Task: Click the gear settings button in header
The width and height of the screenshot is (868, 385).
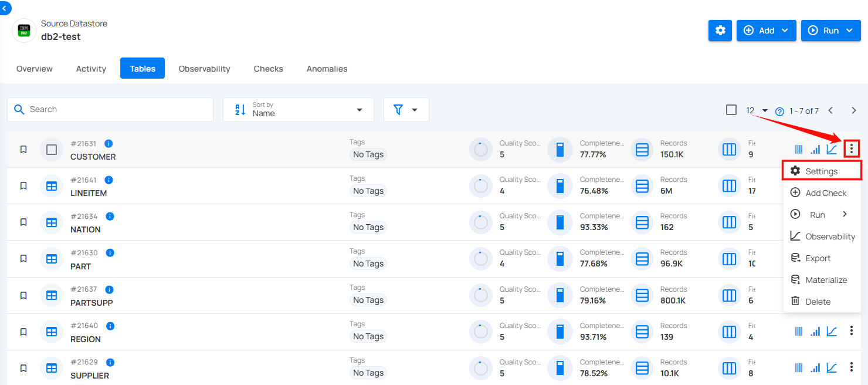Action: tap(720, 31)
